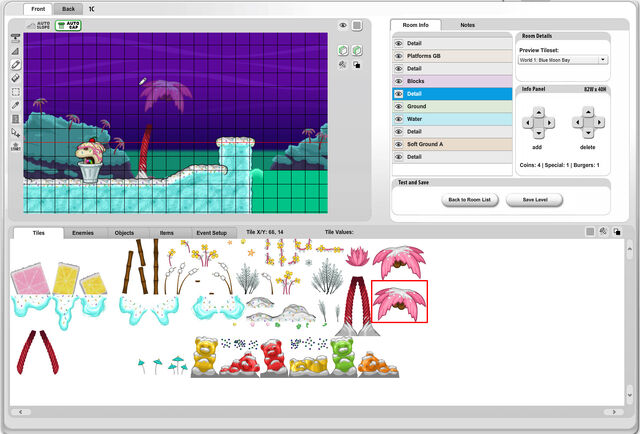Hide the Soft Ground A layer
Screen dimensions: 640x434
(x=399, y=145)
